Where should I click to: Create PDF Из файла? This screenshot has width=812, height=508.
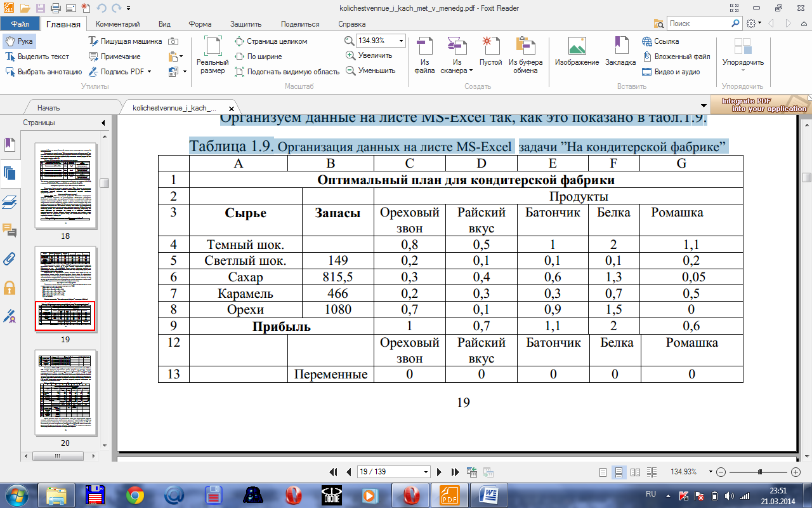(x=424, y=55)
